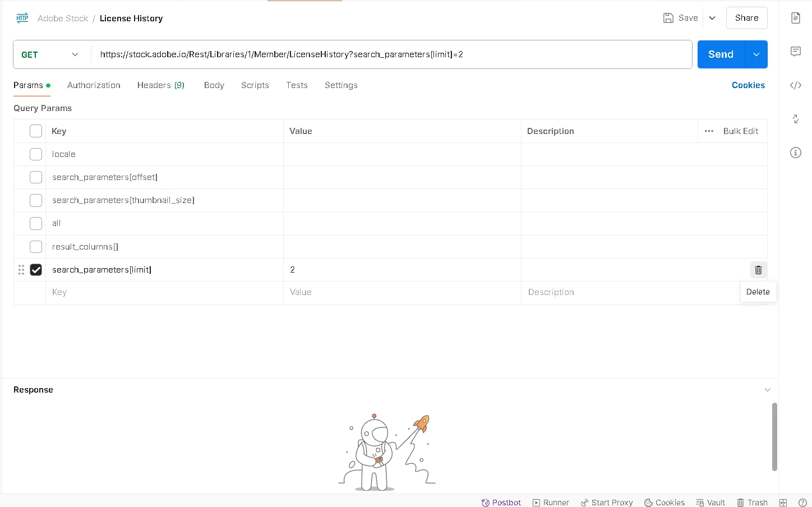
Task: Open the Cookies link
Action: point(748,85)
